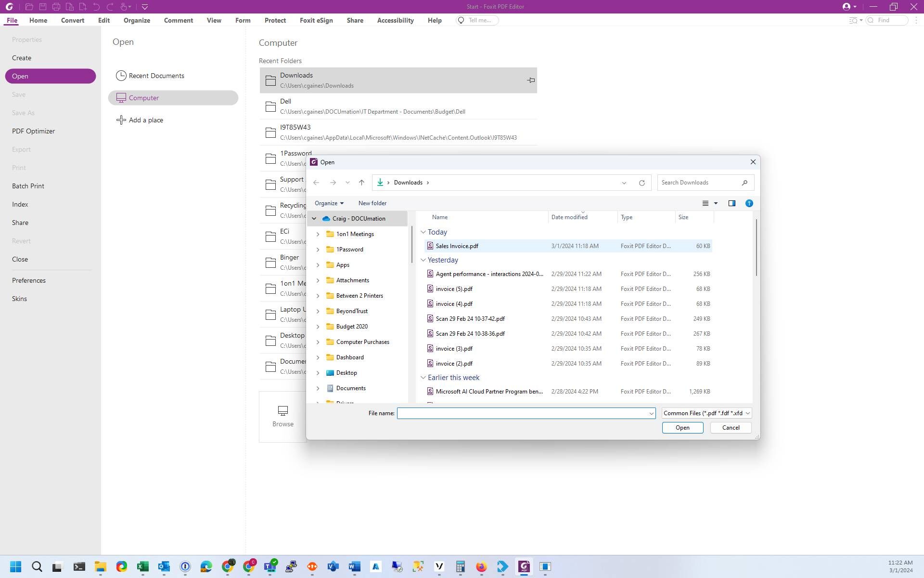Click the pin icon on Downloads folder
The width and height of the screenshot is (924, 578).
coord(530,80)
